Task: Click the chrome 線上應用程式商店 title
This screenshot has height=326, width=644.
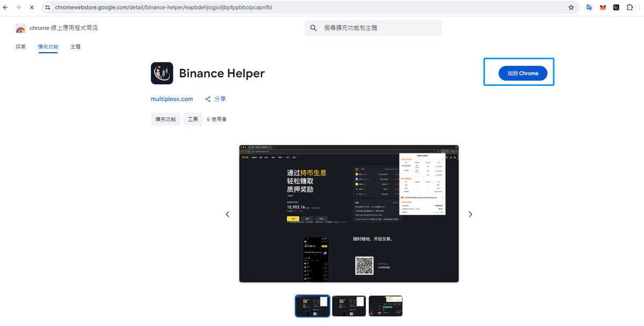Action: click(63, 28)
